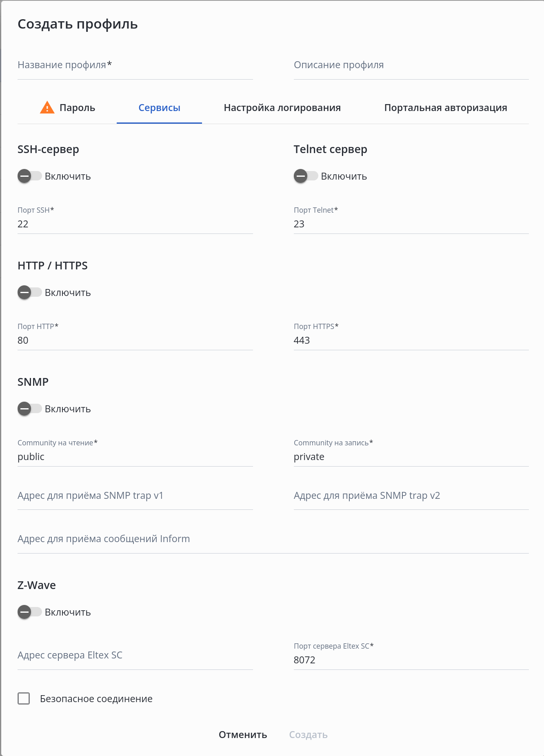Enable the Telnet сервер toggle
Viewport: 544px width, 756px height.
(306, 176)
